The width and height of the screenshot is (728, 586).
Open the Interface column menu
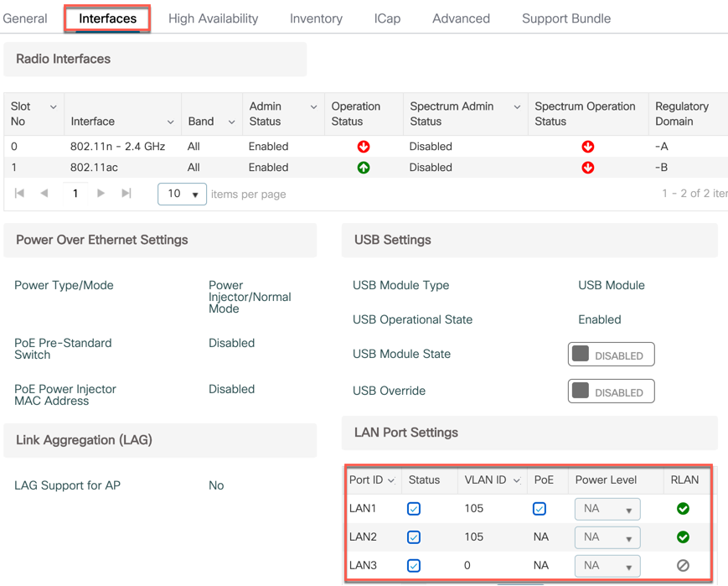170,122
